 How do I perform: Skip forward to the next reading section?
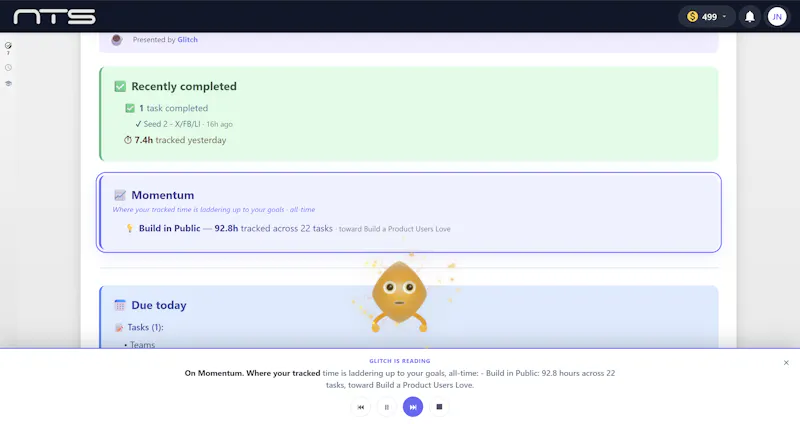tap(413, 407)
